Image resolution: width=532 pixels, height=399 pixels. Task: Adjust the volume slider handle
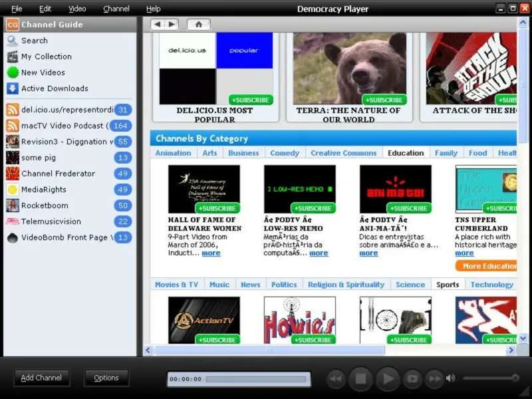[515, 378]
